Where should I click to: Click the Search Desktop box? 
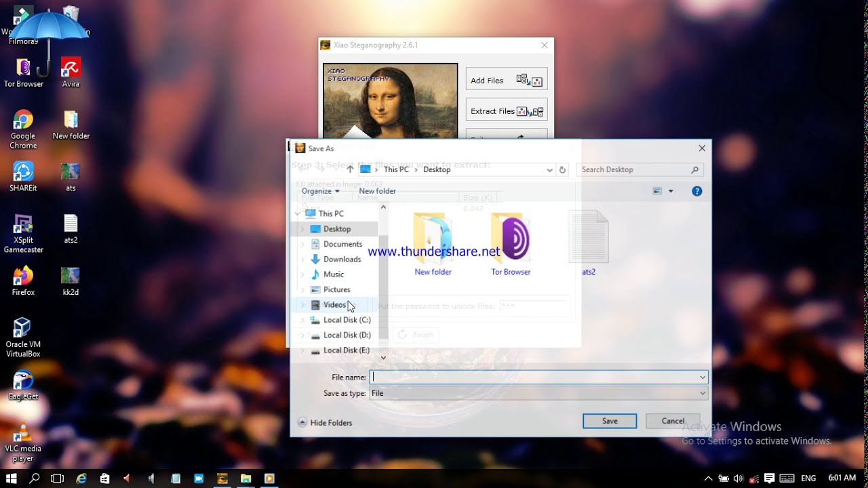[x=639, y=169]
